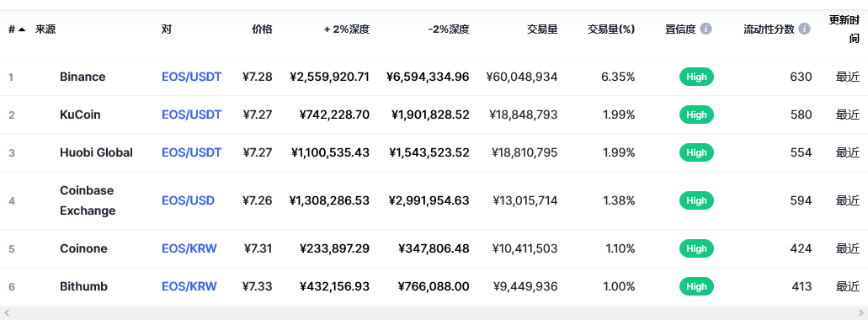Image resolution: width=868 pixels, height=320 pixels.
Task: Sort by the # column arrow
Action: click(x=22, y=29)
